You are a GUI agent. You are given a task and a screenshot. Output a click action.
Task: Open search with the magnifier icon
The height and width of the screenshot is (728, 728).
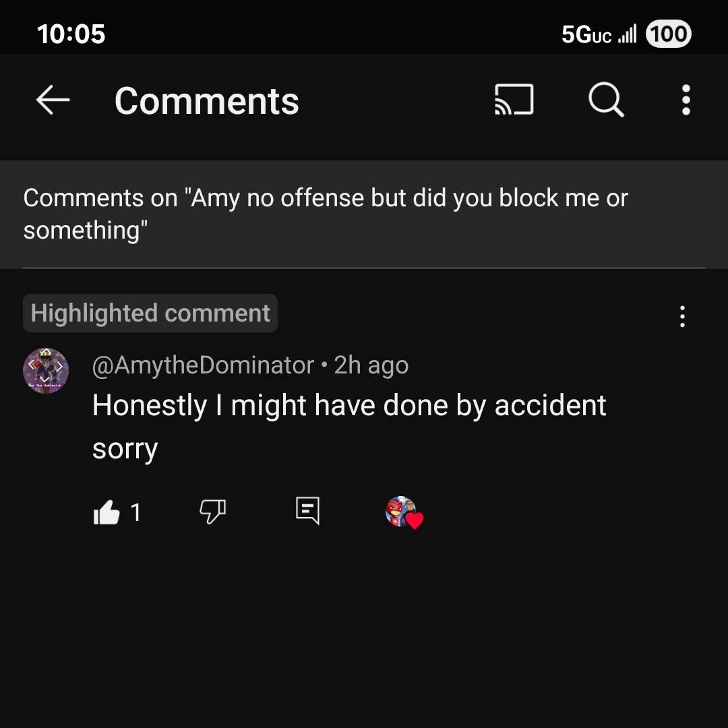606,100
